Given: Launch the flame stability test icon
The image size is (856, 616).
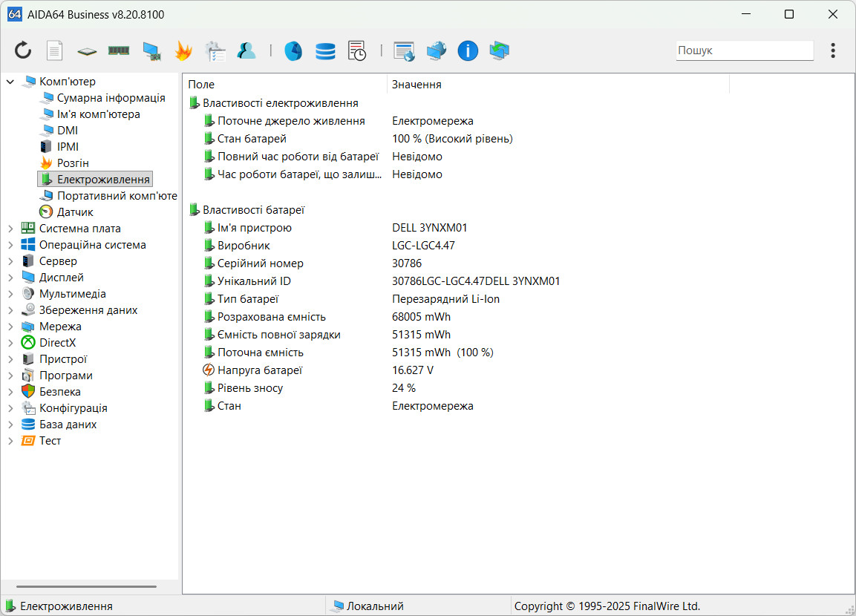Looking at the screenshot, I should click(x=183, y=50).
